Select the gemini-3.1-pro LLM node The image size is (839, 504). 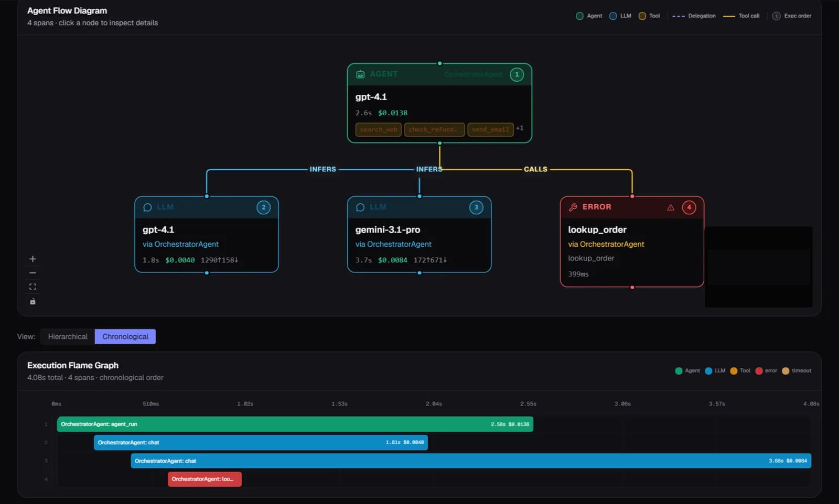tap(419, 234)
